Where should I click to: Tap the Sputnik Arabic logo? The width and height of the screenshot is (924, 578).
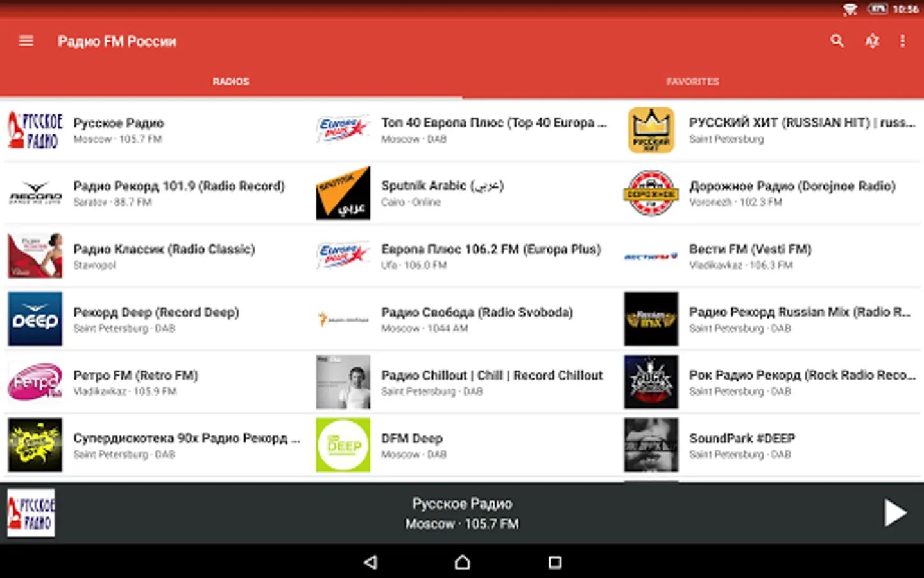343,193
